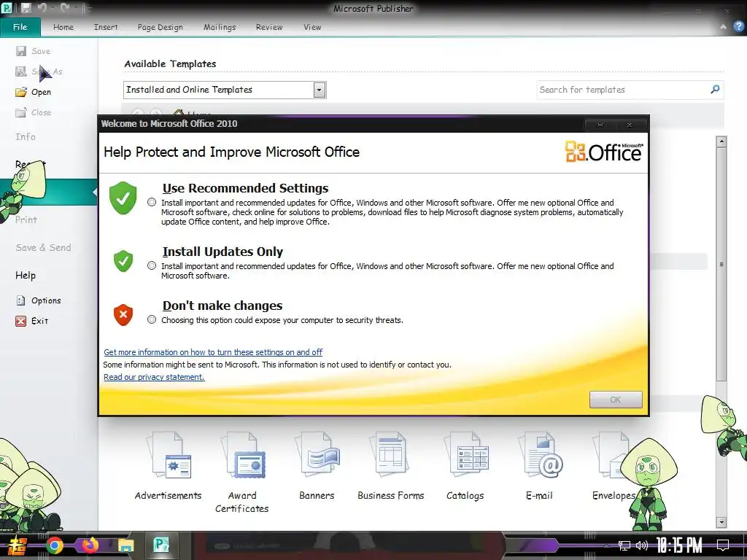This screenshot has height=560, width=747.
Task: Select Help in the backstage menu
Action: pyautogui.click(x=26, y=275)
